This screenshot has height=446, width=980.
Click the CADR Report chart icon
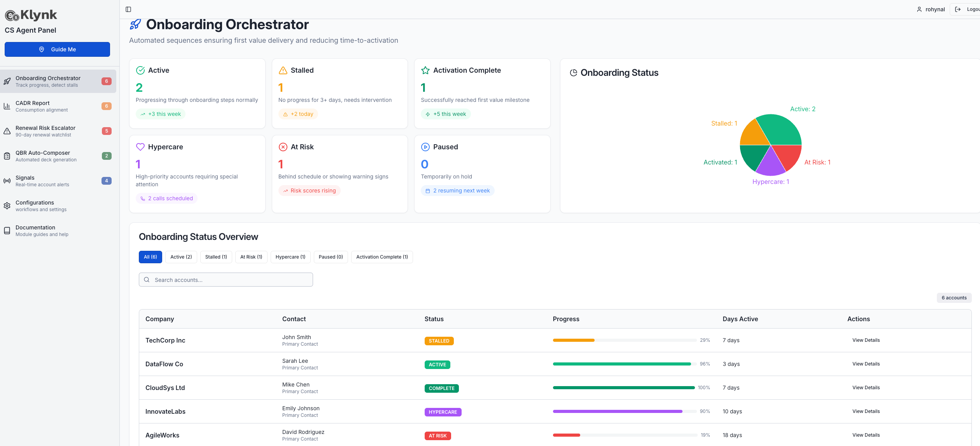(x=7, y=107)
